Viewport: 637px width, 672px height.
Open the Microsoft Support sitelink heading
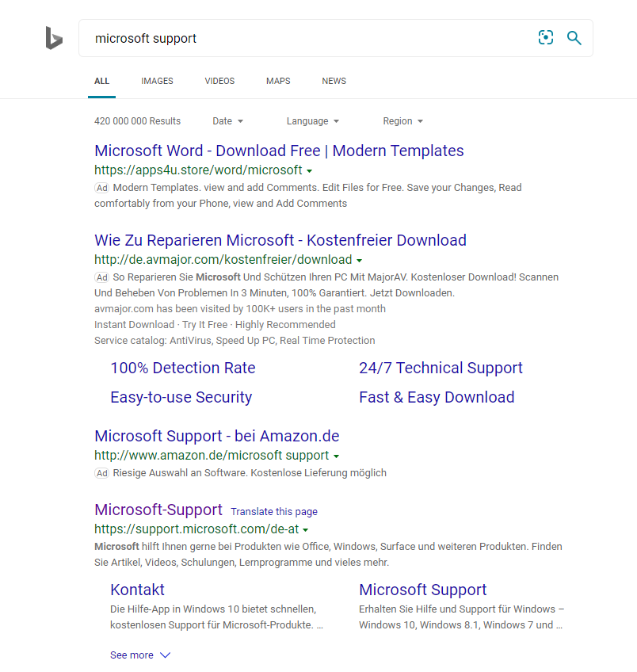click(423, 590)
